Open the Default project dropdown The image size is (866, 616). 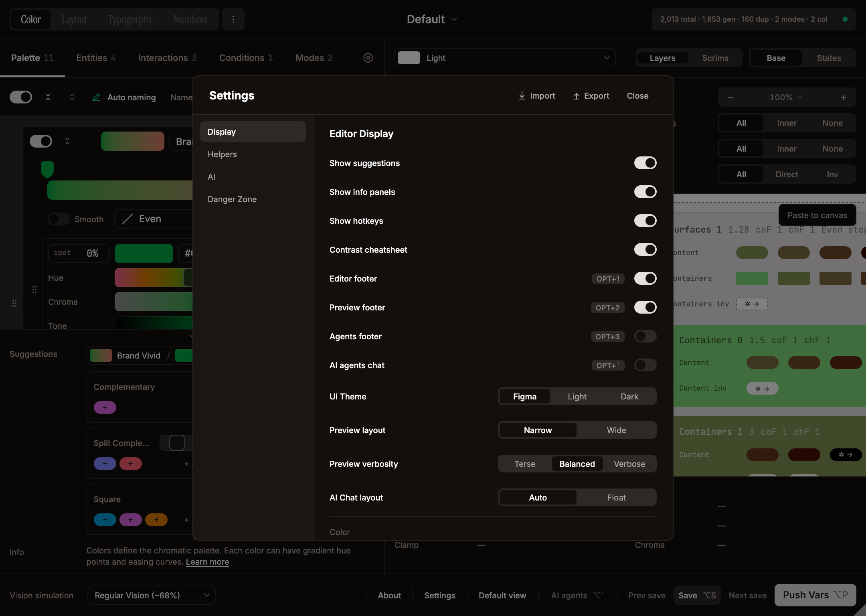click(432, 19)
